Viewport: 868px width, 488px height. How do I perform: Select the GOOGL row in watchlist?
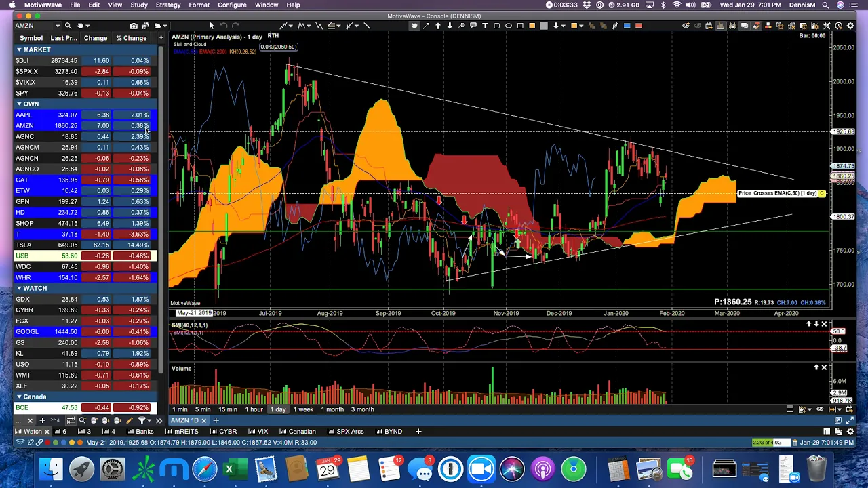(x=85, y=331)
